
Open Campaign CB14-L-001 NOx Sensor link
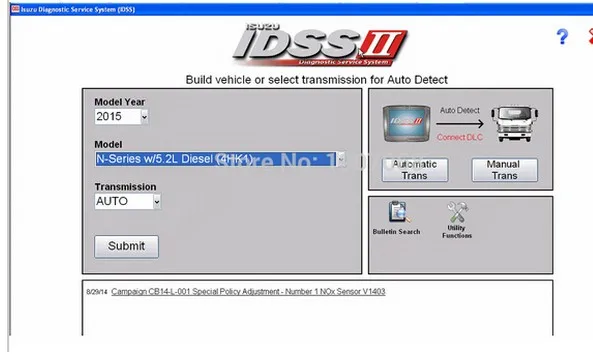point(248,292)
